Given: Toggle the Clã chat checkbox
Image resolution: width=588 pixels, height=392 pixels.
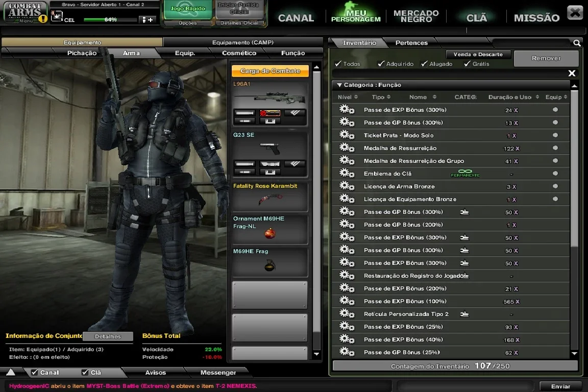Looking at the screenshot, I should pos(85,372).
